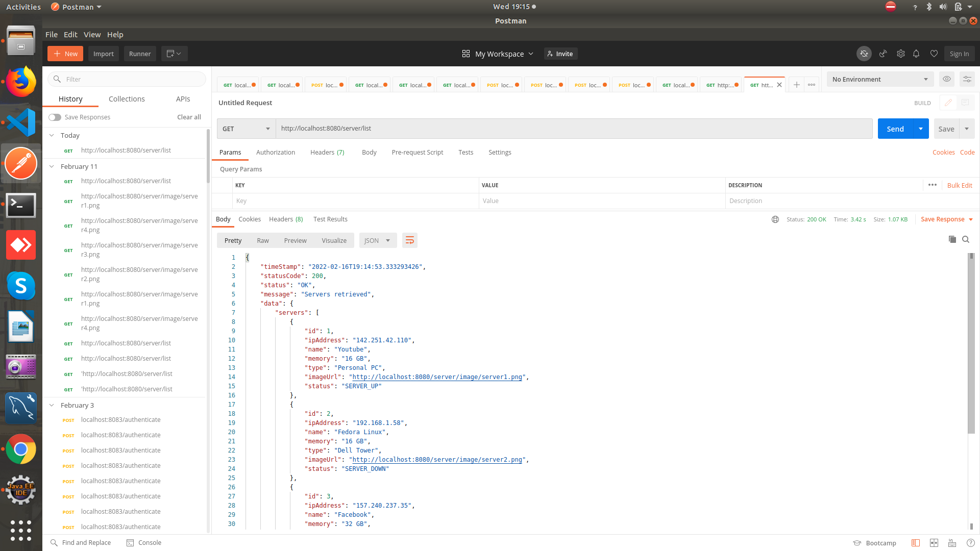Click the Bulk Edit link
Viewport: 980px width, 551px height.
point(960,185)
